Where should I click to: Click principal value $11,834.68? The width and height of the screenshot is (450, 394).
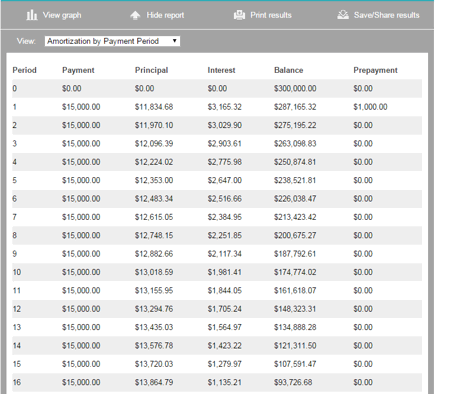[x=154, y=107]
